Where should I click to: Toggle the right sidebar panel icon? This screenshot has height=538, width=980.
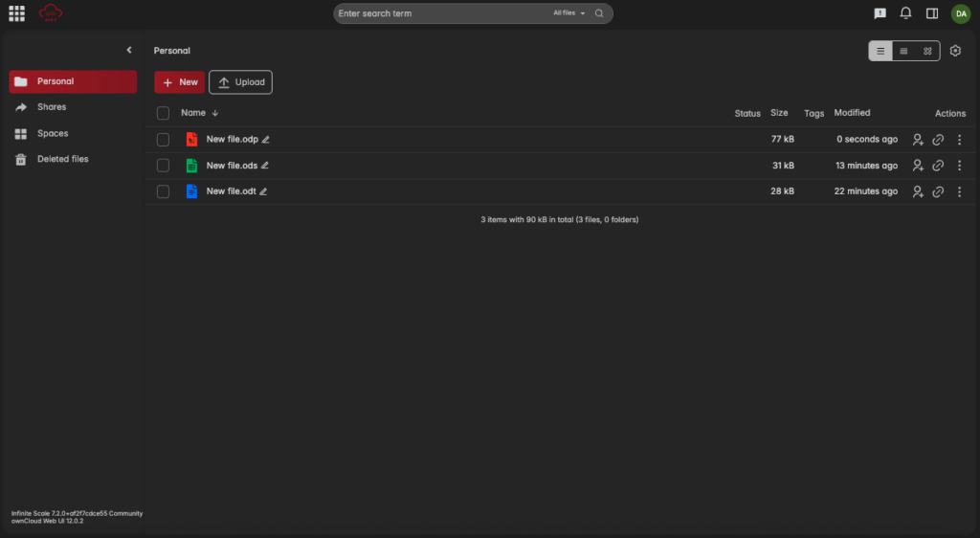(x=932, y=13)
